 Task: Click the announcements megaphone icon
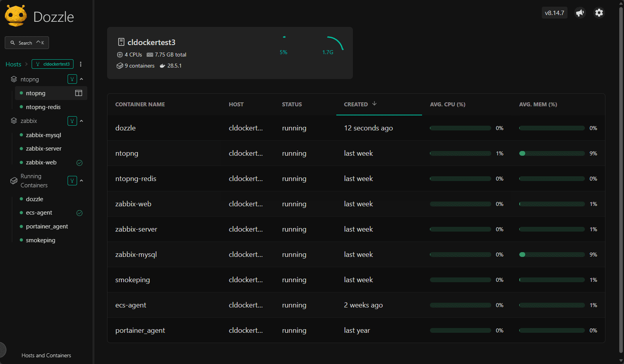pyautogui.click(x=580, y=13)
